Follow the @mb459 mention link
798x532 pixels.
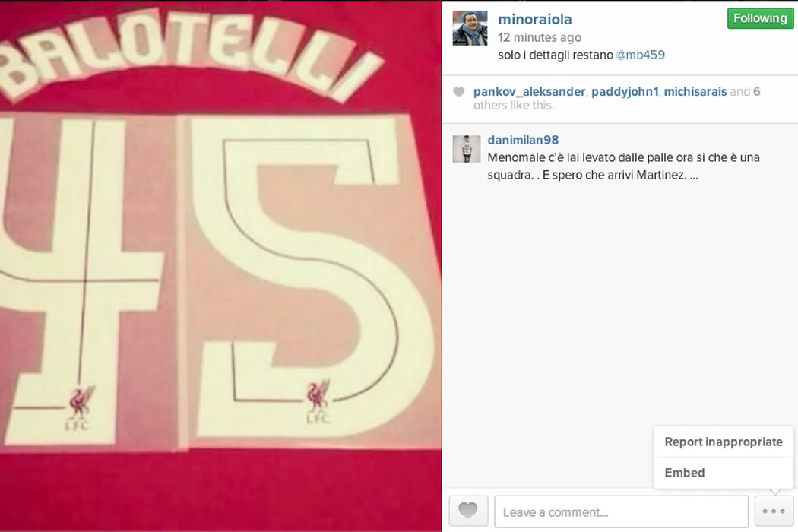(x=640, y=55)
